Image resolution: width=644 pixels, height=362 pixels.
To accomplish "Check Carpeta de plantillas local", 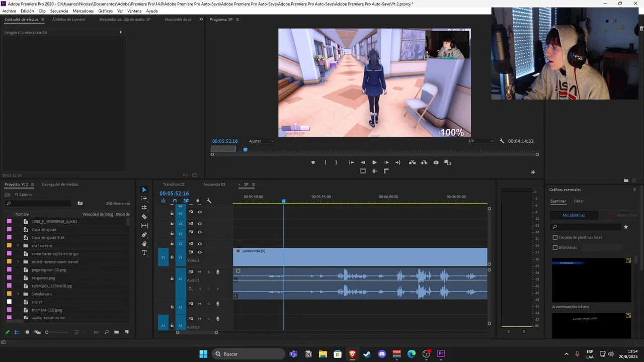I will click(x=555, y=237).
